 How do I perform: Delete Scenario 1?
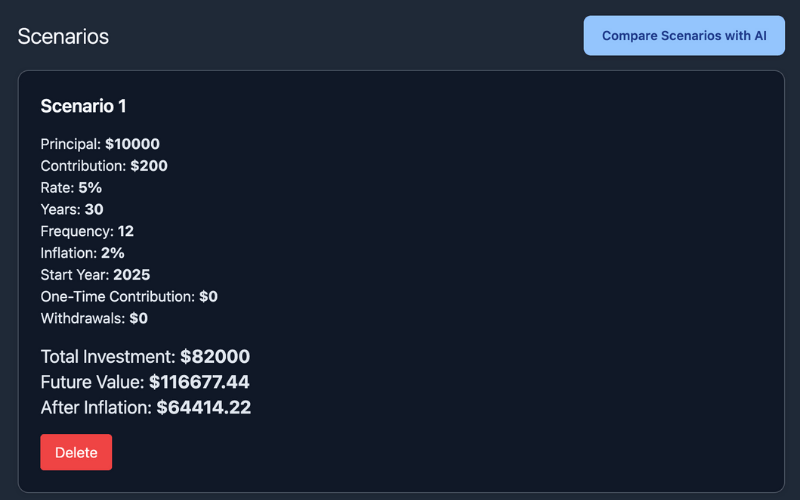tap(76, 452)
